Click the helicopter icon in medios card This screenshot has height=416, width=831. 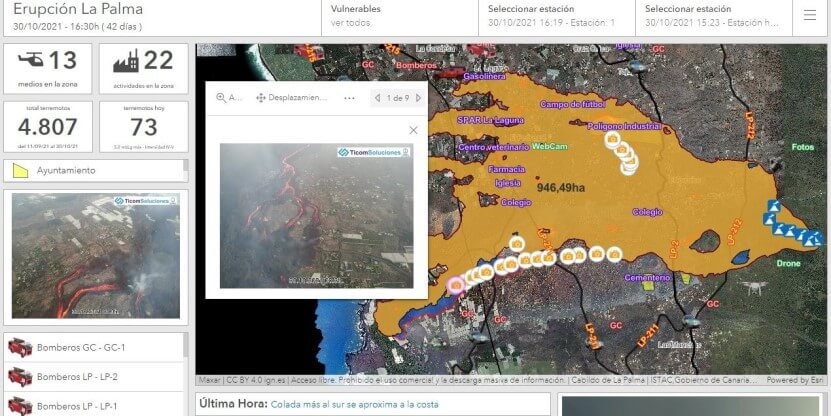point(30,60)
